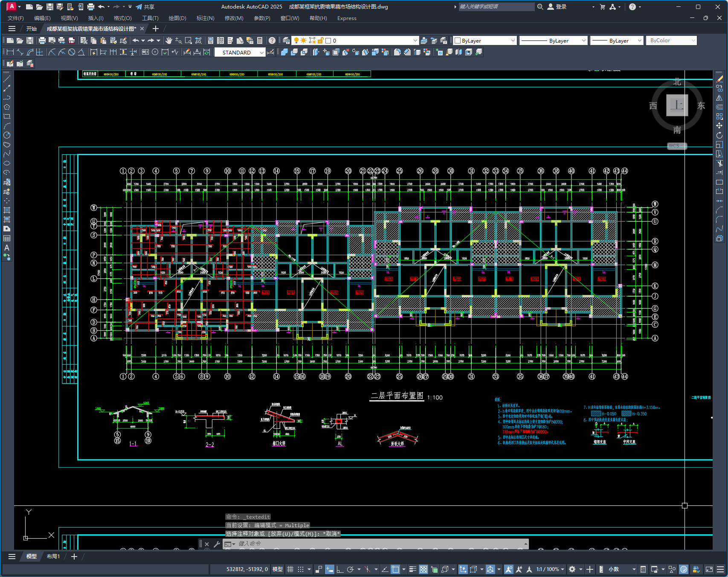Click the Autodesk App Store cart icon
The image size is (728, 577).
602,7
